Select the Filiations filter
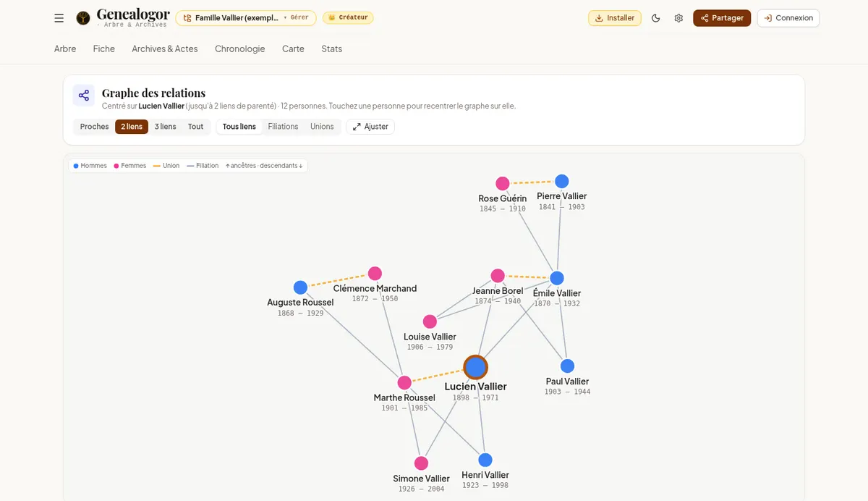This screenshot has width=868, height=501. click(x=283, y=127)
